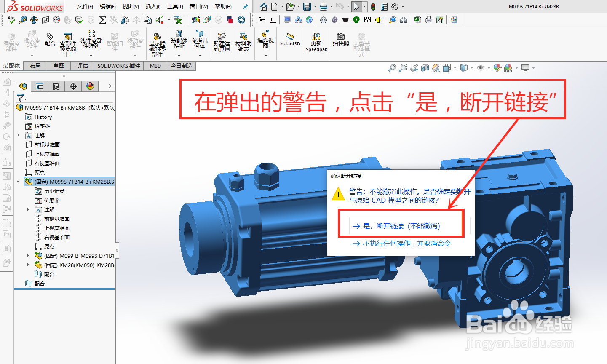Toggle Hide/Show Items eye icon
The height and width of the screenshot is (364, 607).
point(481,67)
